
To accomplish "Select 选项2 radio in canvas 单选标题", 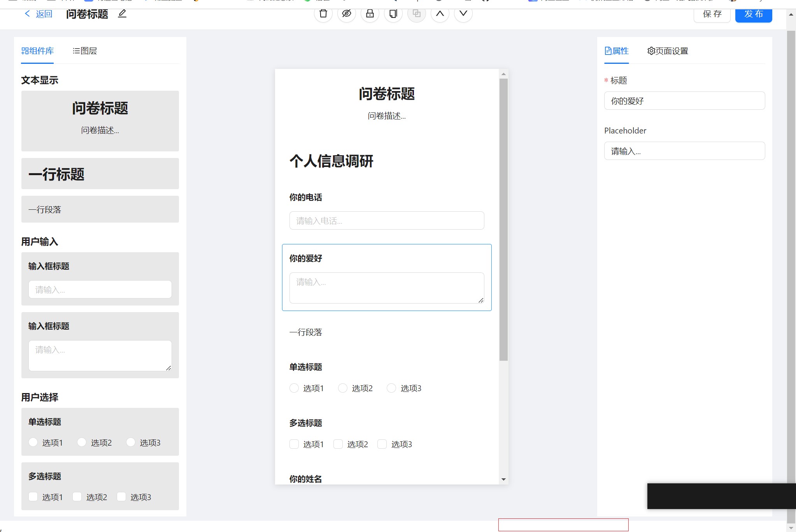I will pos(343,388).
